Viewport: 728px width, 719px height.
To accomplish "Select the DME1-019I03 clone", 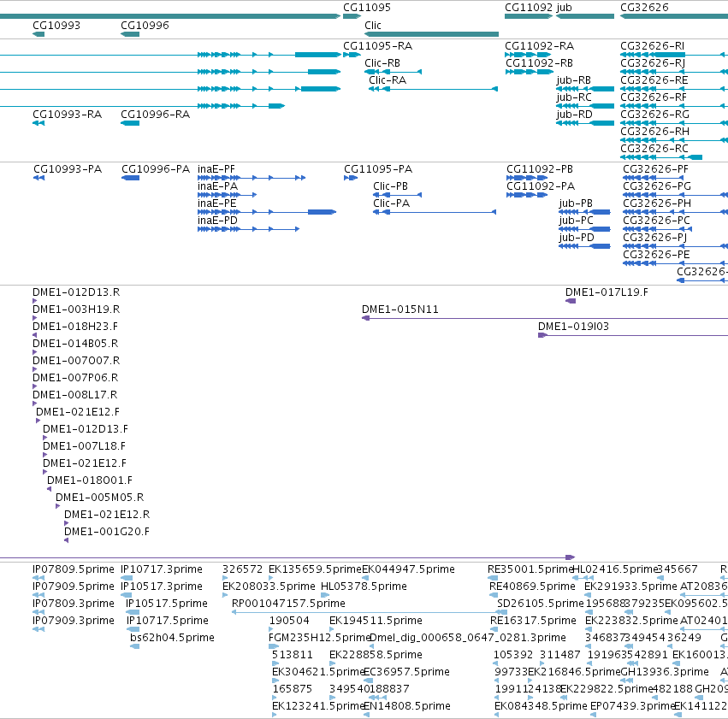I will [633, 335].
